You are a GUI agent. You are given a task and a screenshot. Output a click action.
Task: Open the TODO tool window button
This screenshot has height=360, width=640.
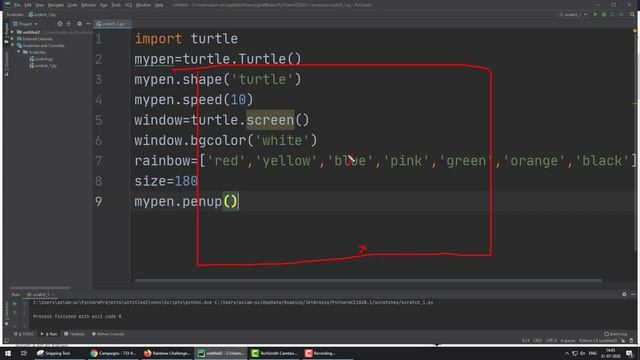pos(24,334)
